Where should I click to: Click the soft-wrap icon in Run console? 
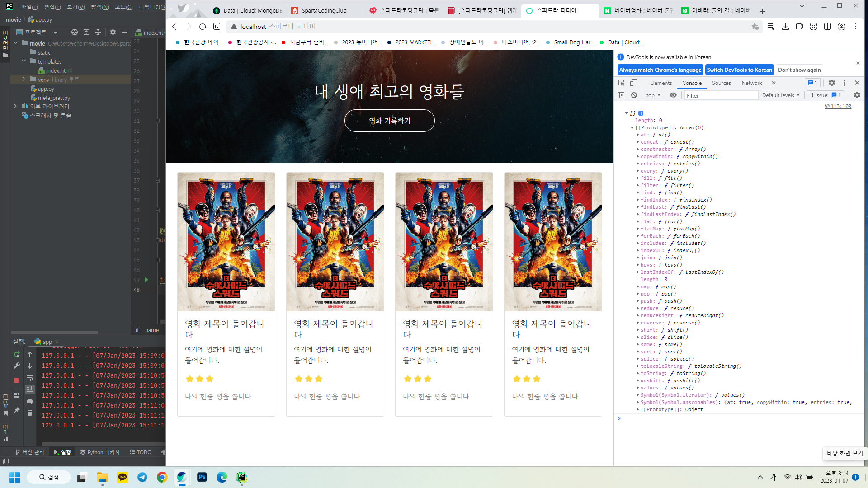tap(30, 378)
